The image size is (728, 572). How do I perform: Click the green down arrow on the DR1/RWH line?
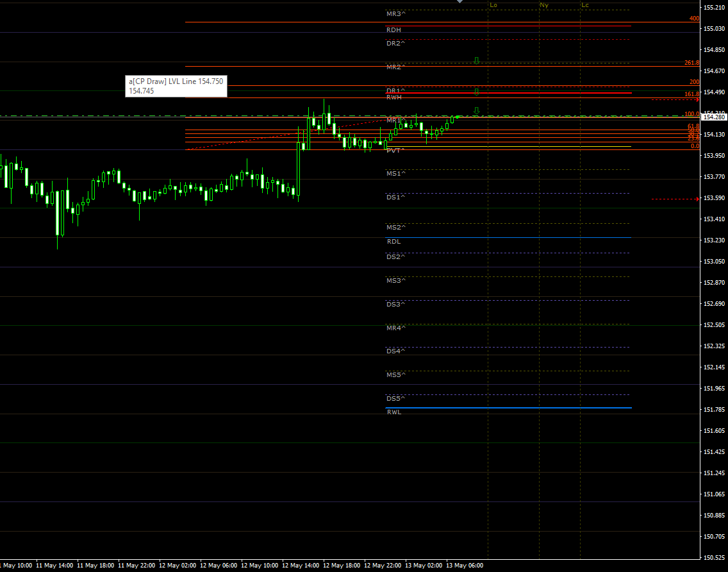click(476, 92)
